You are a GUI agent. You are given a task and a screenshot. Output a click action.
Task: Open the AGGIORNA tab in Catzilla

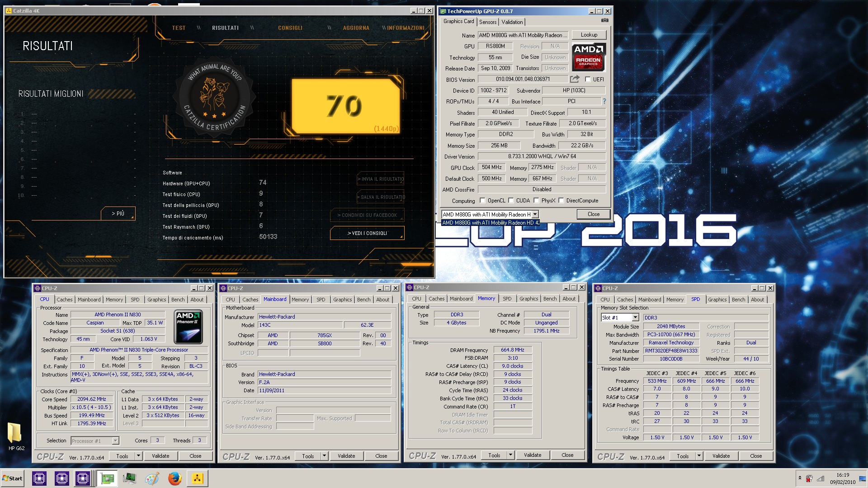pos(356,28)
